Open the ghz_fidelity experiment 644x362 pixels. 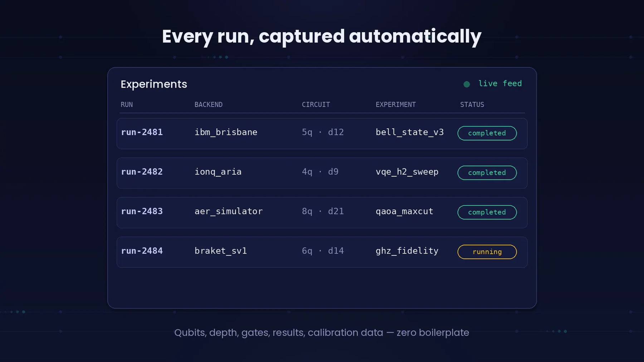pos(407,251)
